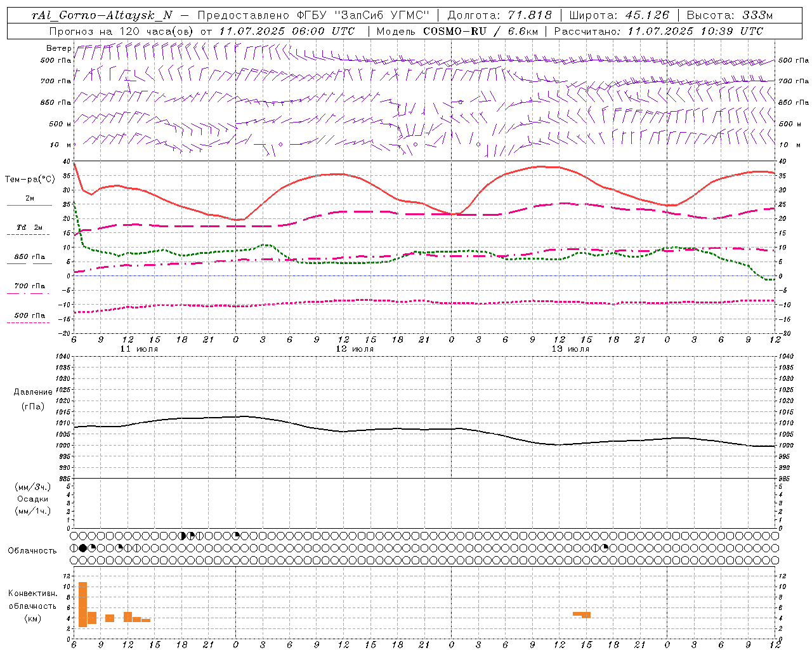This screenshot has width=812, height=650.
Task: Click the Облачность cloud cover label
Action: point(32,551)
